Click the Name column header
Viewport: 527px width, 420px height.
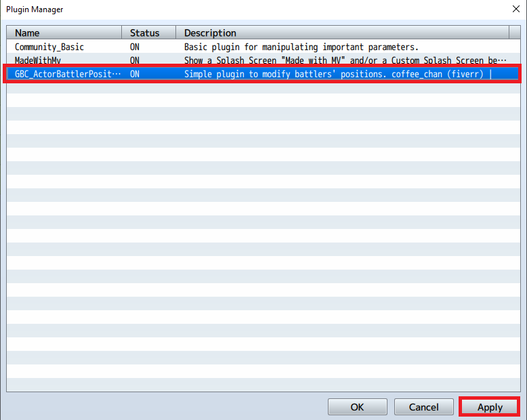click(x=64, y=33)
